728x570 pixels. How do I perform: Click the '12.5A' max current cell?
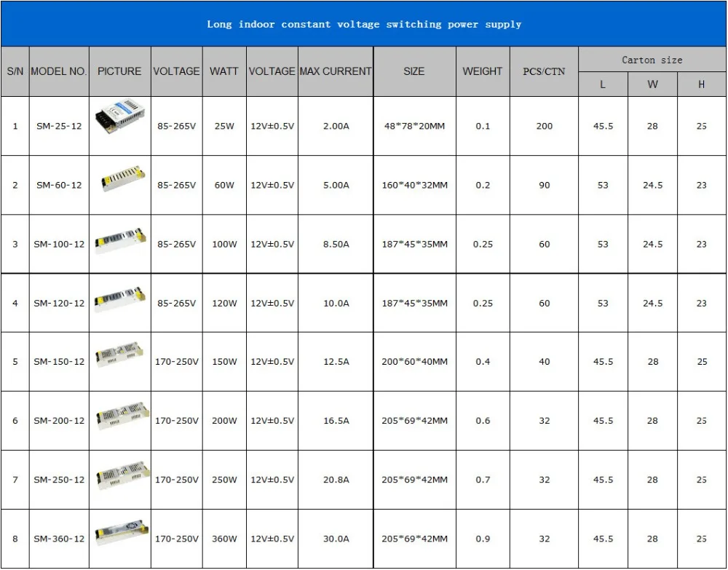[x=336, y=362]
